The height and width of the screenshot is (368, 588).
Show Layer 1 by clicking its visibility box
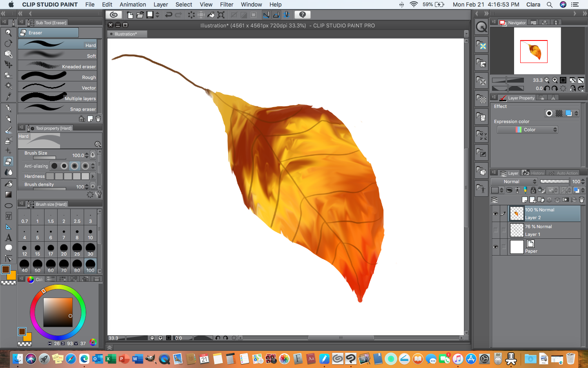tap(495, 230)
